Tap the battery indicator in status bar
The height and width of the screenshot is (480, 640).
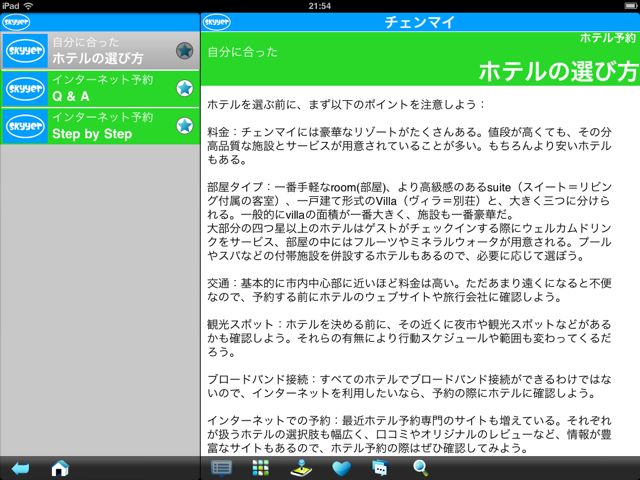pyautogui.click(x=631, y=6)
